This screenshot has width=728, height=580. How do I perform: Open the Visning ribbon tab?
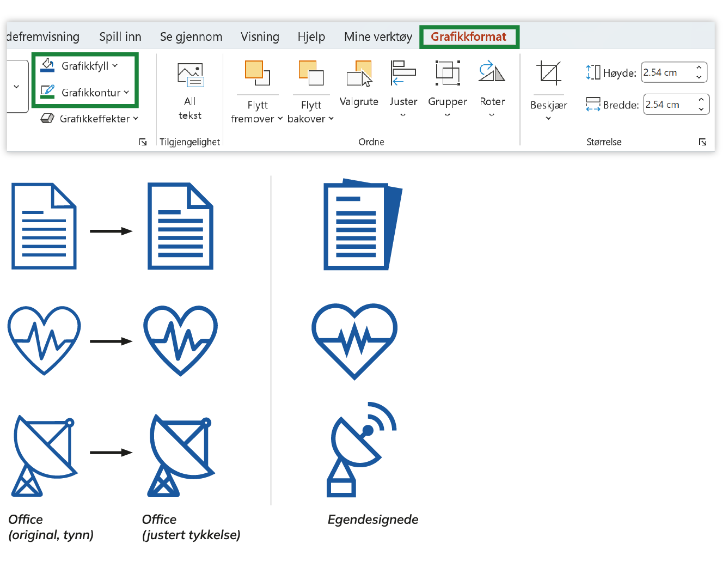point(260,36)
